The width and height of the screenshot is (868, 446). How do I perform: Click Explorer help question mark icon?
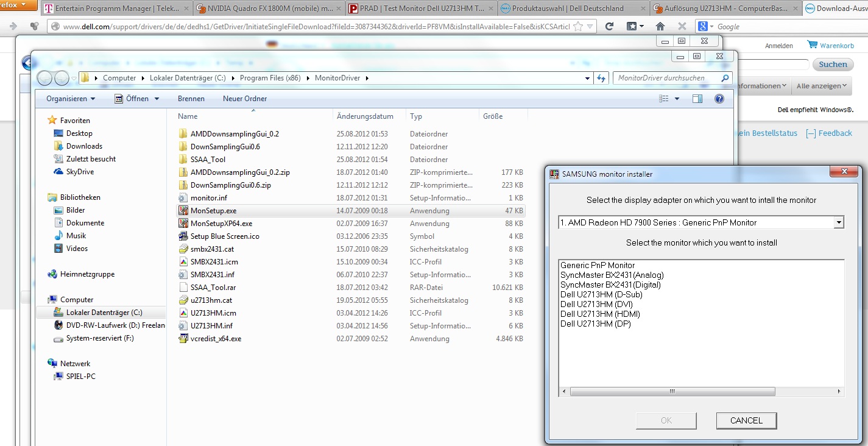tap(719, 99)
